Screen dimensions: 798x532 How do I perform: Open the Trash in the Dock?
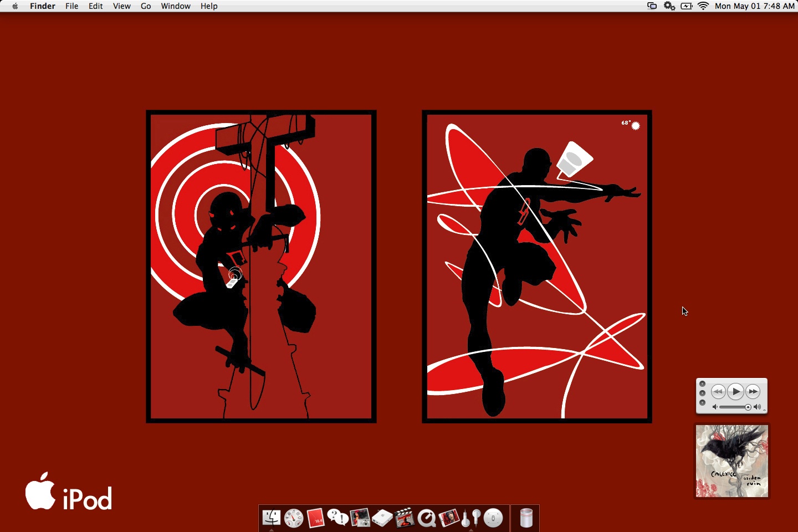tap(526, 518)
